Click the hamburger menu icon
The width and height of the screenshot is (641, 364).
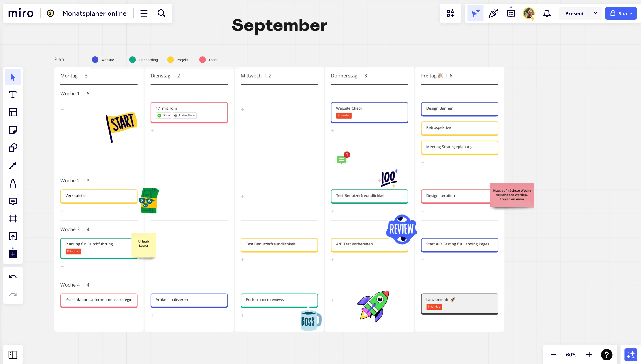144,13
